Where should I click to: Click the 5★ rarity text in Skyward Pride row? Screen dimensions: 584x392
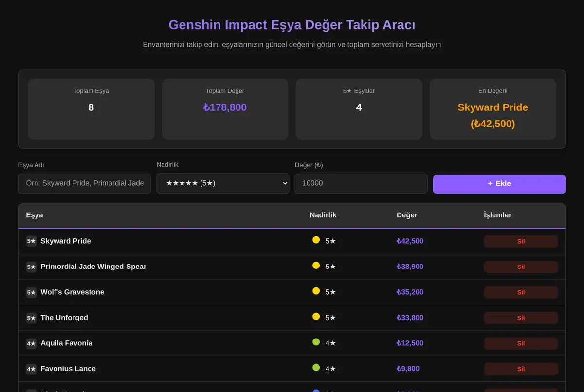tap(330, 241)
